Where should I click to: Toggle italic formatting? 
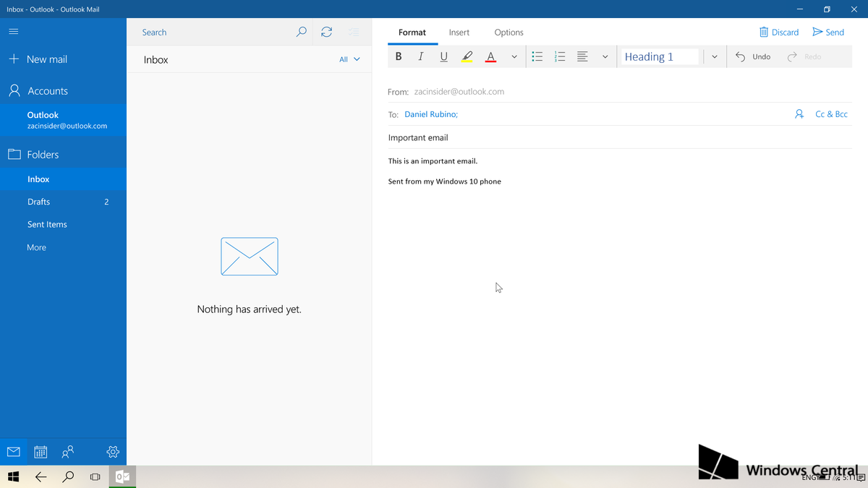421,56
